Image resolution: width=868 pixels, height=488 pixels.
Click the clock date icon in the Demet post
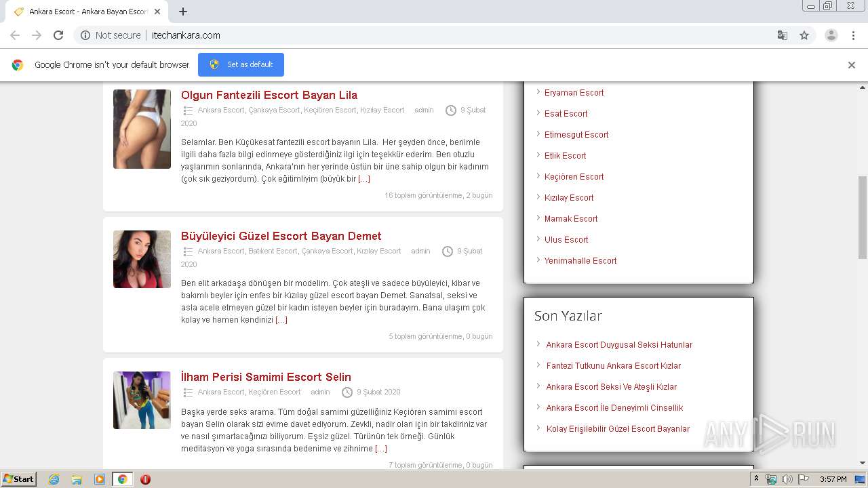click(x=448, y=251)
